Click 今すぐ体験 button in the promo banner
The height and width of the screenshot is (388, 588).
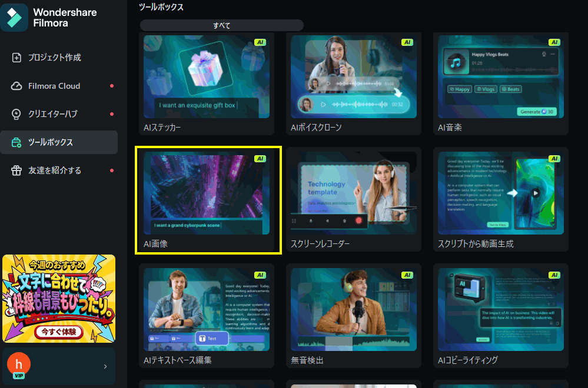[x=58, y=332]
